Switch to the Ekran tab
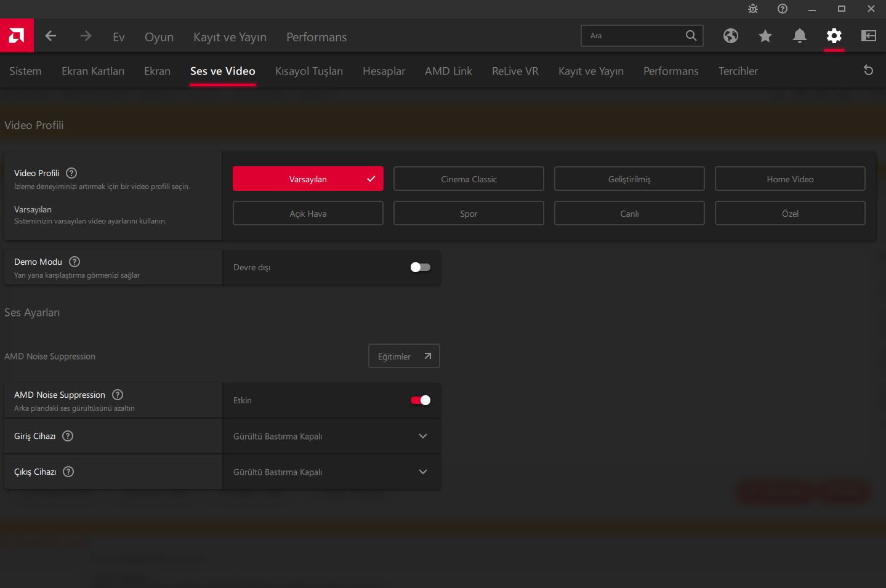886x588 pixels. (157, 71)
